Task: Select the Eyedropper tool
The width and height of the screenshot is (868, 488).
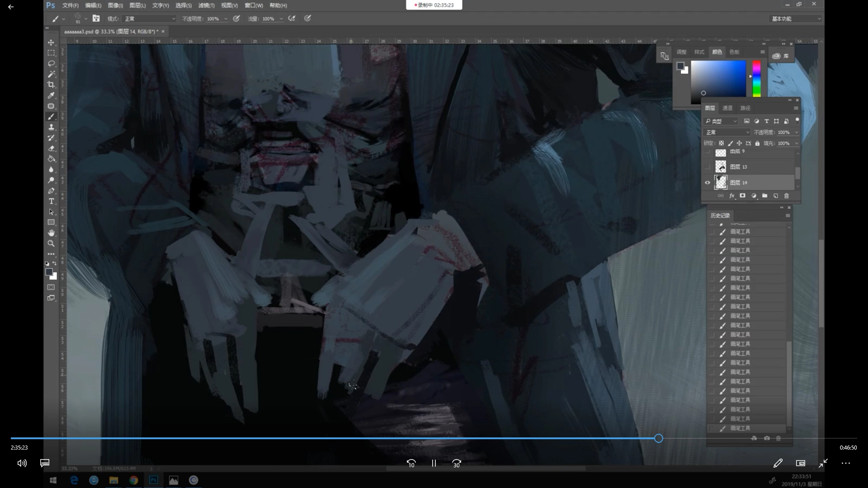Action: pos(51,95)
